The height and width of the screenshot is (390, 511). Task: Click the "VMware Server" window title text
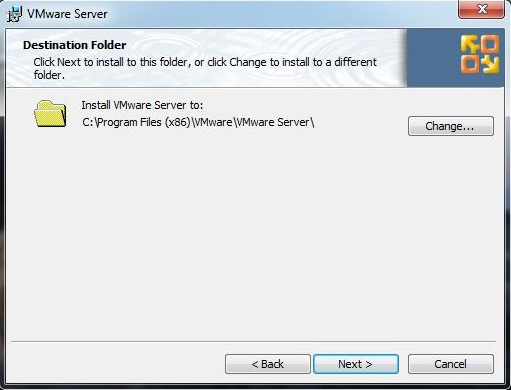click(x=67, y=14)
